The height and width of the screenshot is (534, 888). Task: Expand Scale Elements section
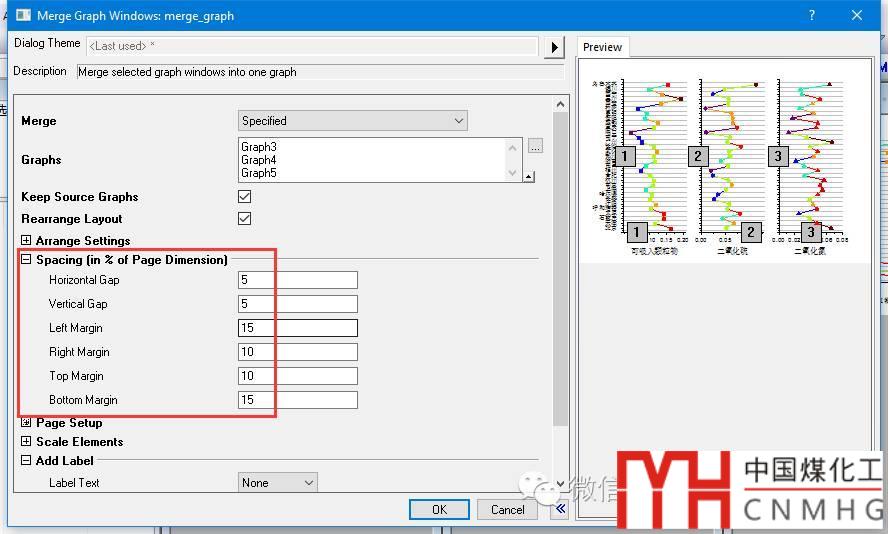tap(26, 441)
